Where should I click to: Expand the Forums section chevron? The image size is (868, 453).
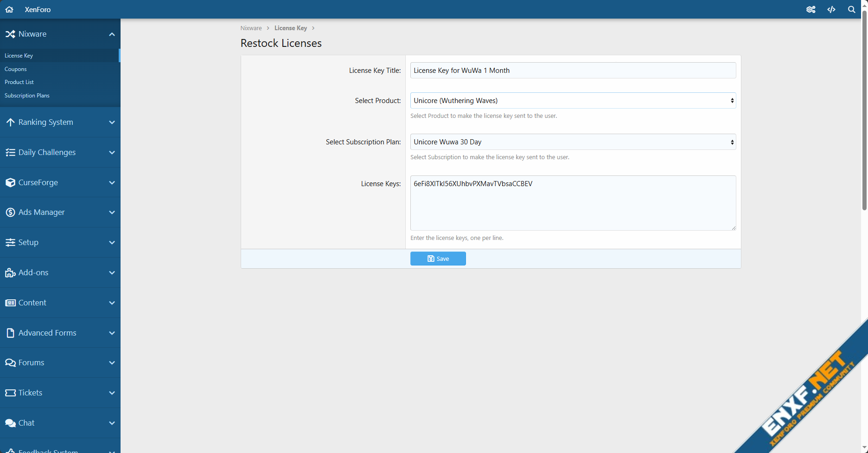(112, 362)
